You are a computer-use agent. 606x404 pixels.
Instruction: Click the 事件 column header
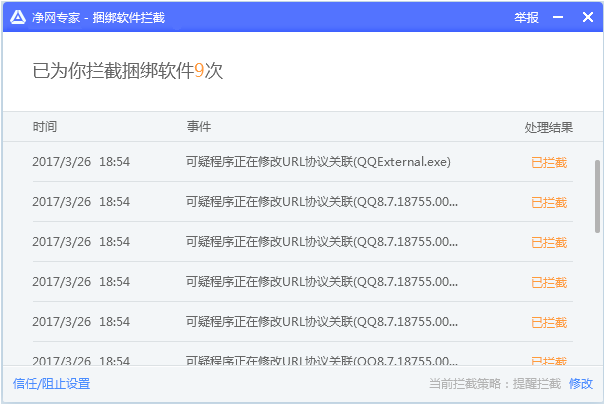point(198,127)
